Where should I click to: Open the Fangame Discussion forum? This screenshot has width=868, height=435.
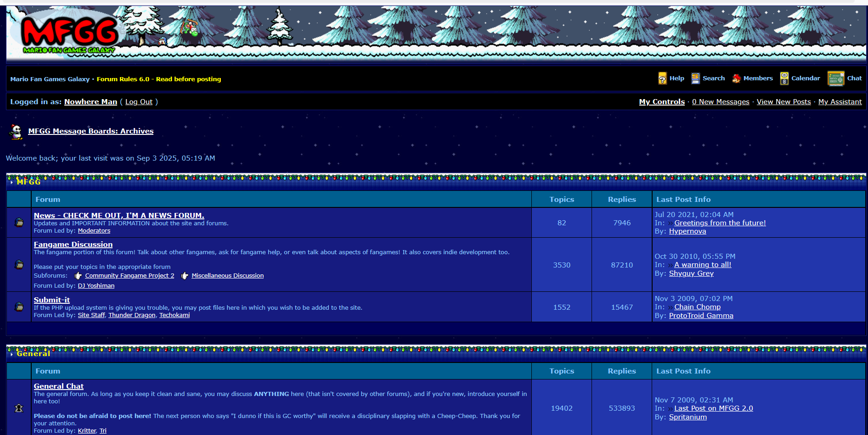[73, 245]
